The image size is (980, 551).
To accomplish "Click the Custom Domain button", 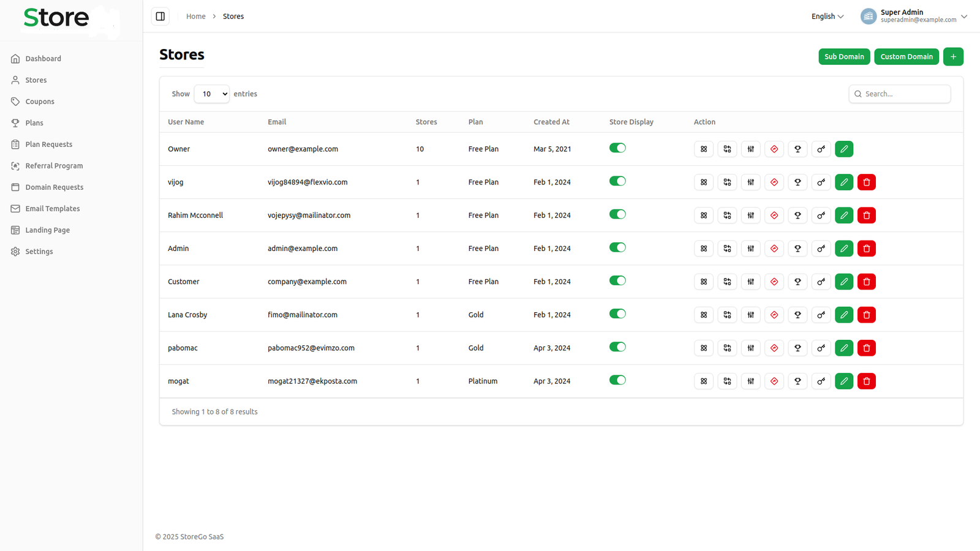I will pyautogui.click(x=907, y=56).
